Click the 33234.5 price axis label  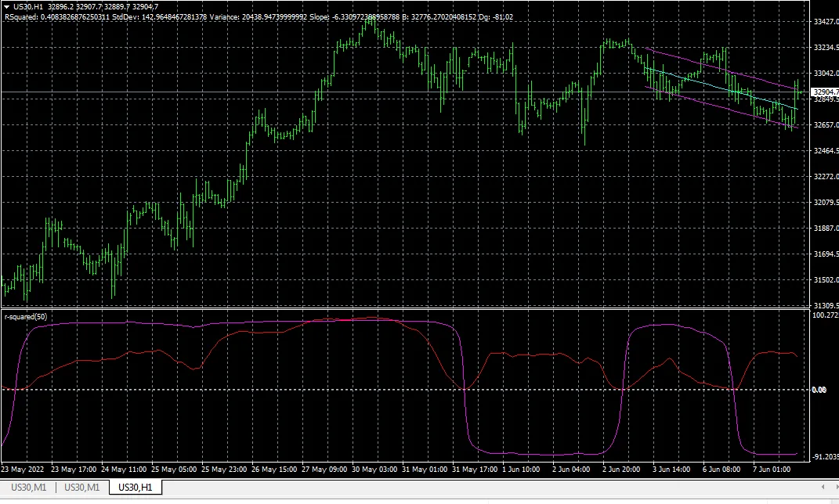pyautogui.click(x=825, y=48)
